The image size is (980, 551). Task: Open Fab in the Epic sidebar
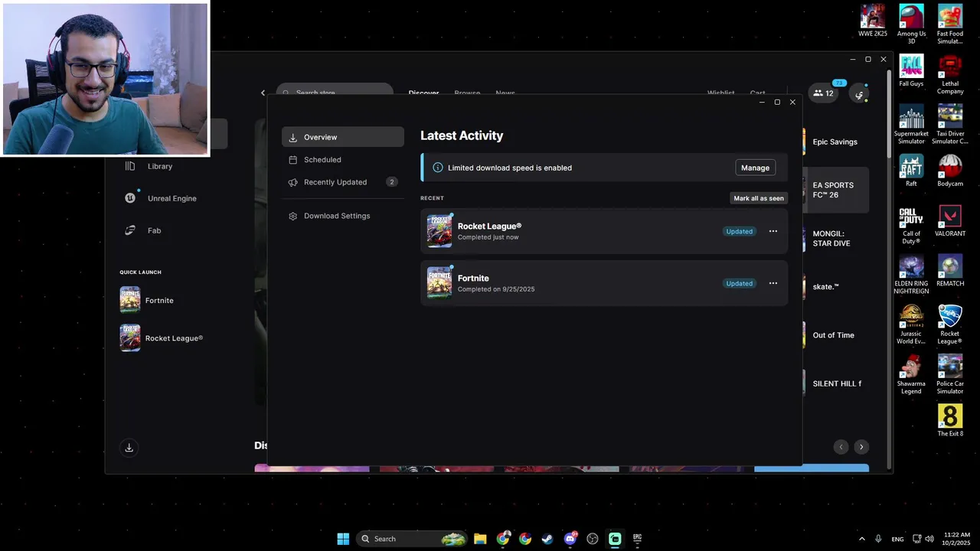point(154,230)
